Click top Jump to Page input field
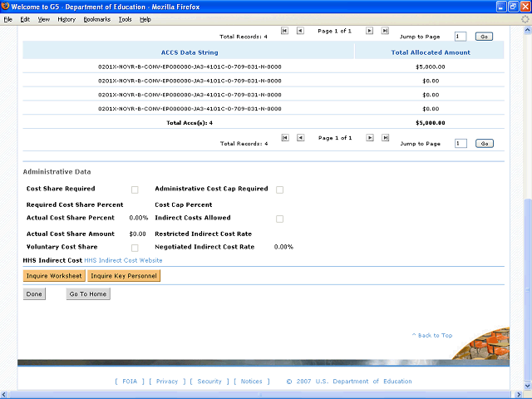Screen dimensions: 532x399 [x=461, y=37]
